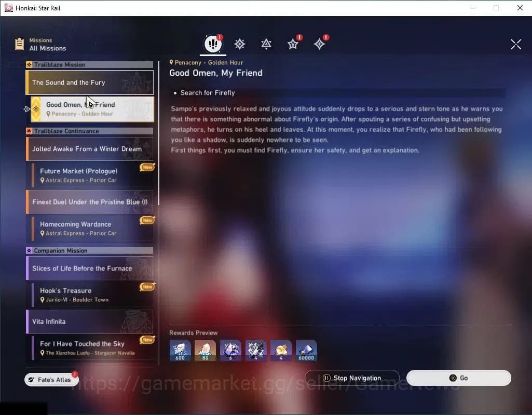Select Hook's Treasure mission
Screen dimensions: 532x415
pos(92,295)
